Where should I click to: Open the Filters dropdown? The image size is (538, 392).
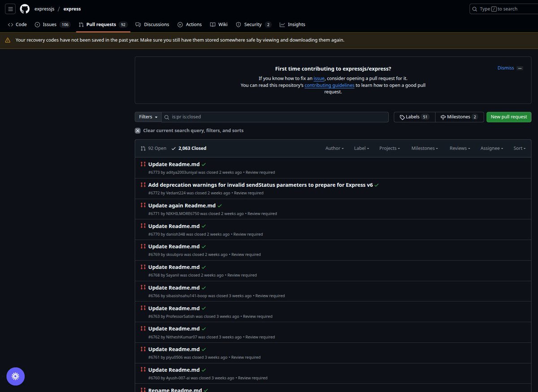(148, 117)
